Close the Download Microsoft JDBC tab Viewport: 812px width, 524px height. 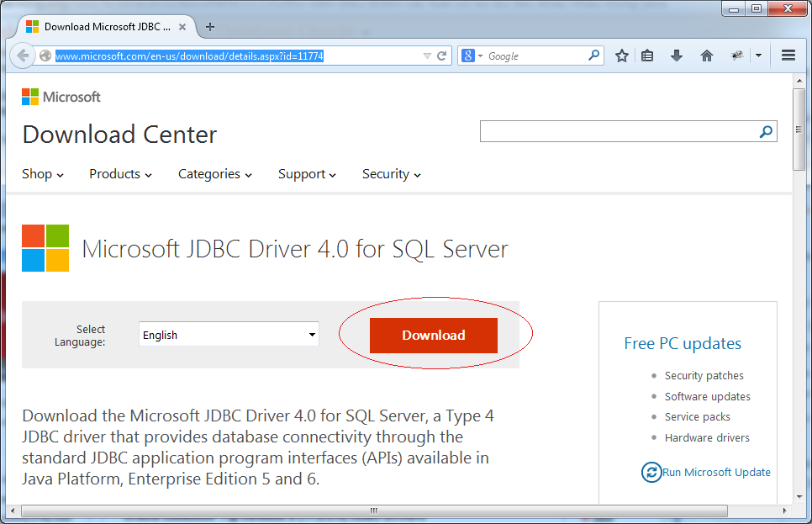tap(182, 27)
